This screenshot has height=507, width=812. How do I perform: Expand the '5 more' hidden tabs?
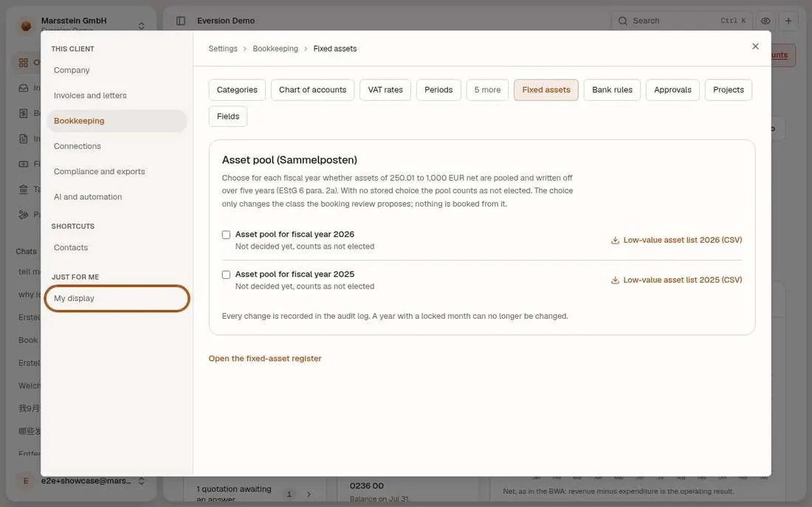point(487,89)
